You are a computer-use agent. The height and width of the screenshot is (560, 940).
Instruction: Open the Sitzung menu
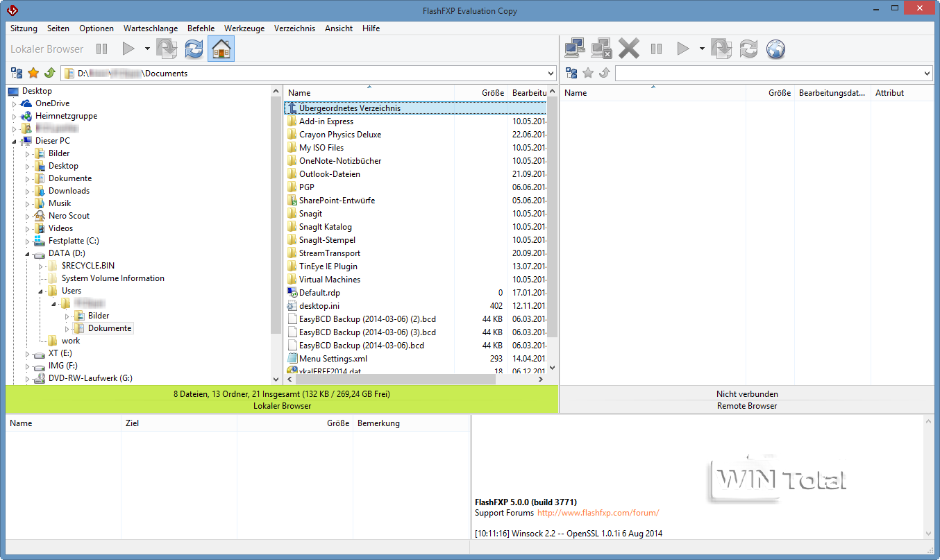coord(24,28)
